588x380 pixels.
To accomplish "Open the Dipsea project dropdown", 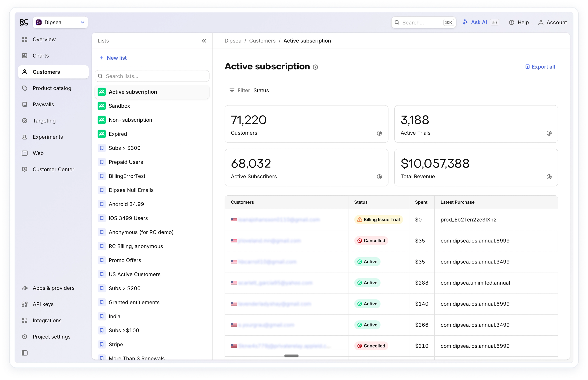I will (60, 22).
